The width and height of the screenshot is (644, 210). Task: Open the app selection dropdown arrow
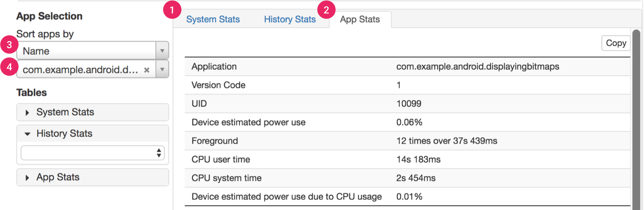[162, 69]
